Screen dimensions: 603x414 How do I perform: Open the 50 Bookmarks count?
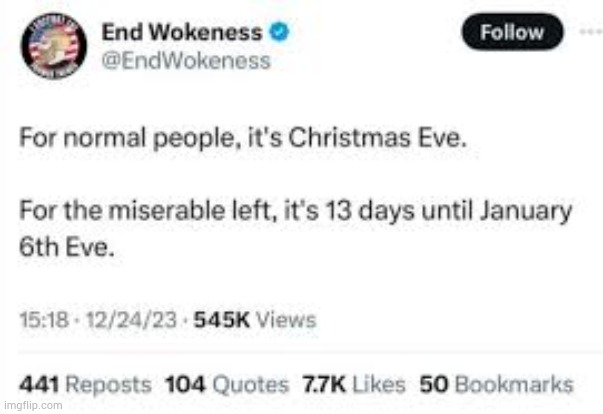[x=496, y=384]
